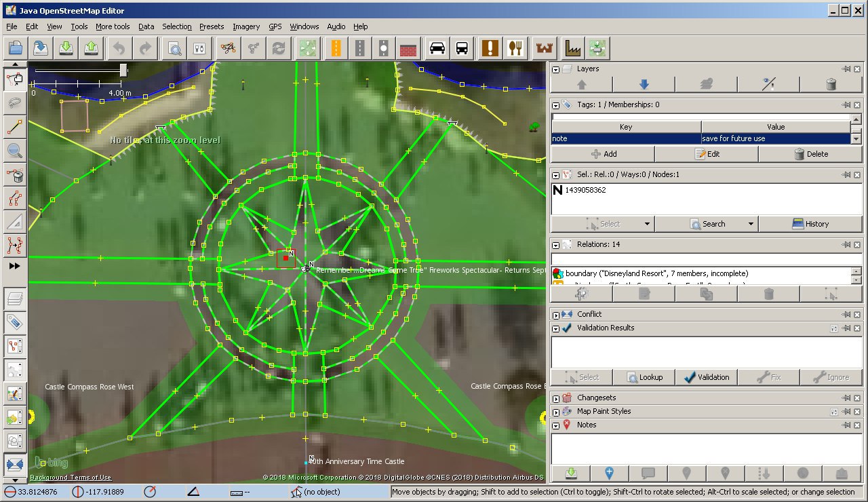Activate the triangle Extrude tool
This screenshot has width=868, height=502.
click(x=15, y=221)
